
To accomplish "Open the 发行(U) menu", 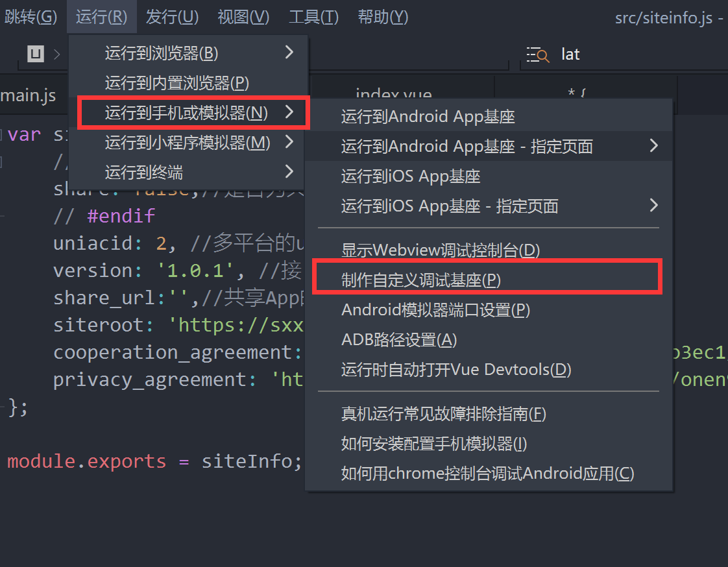I will 172,17.
